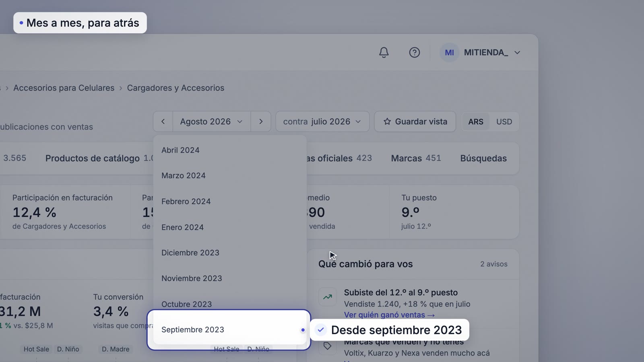Select Febrero 2024 in month list
The height and width of the screenshot is (362, 644).
tap(230, 202)
